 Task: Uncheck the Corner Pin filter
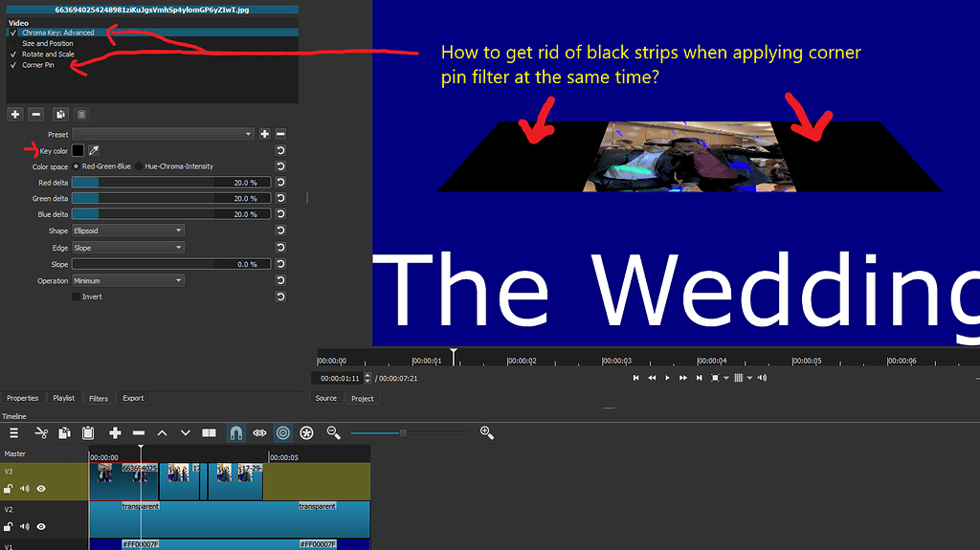(13, 65)
